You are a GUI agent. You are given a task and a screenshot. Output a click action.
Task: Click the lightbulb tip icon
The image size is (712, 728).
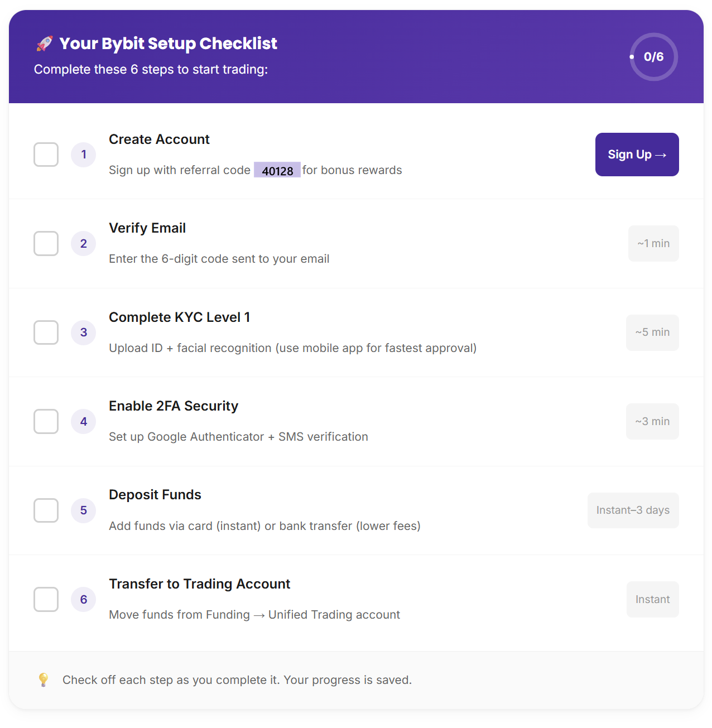click(x=44, y=679)
